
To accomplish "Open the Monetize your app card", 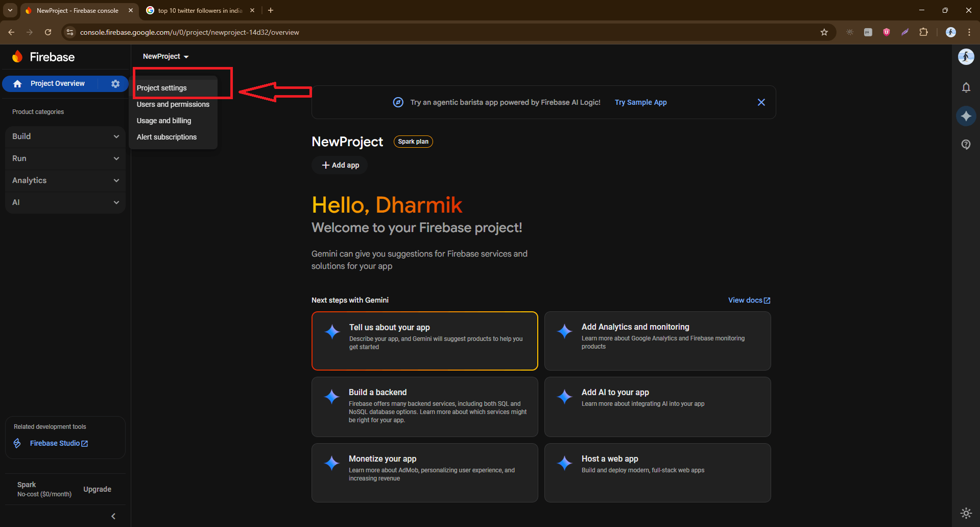I will click(x=425, y=473).
